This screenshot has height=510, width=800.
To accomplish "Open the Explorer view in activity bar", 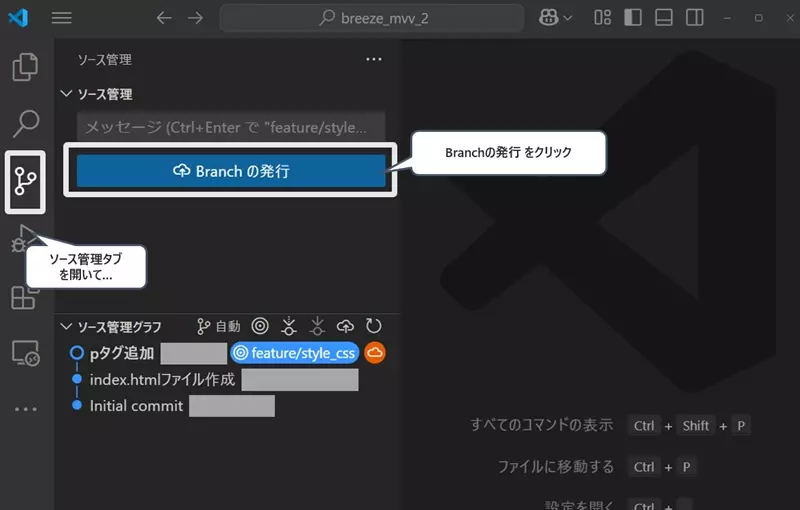I will 25,67.
